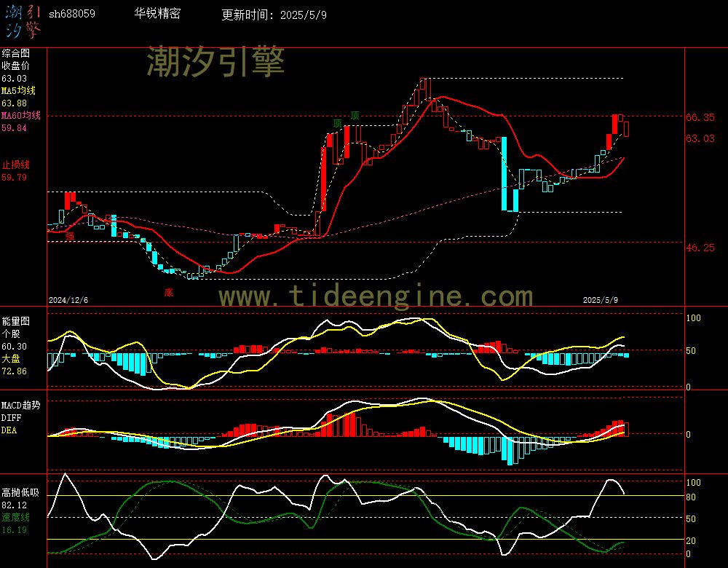This screenshot has width=728, height=568.
Task: Click the 潮汐引擎 logo in the corner
Action: click(x=23, y=22)
